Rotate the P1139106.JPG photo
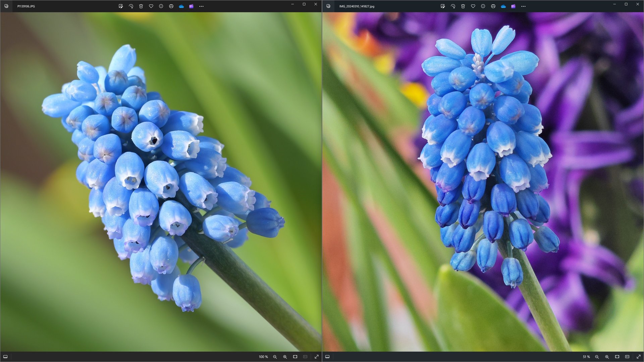This screenshot has width=644, height=362. (x=131, y=6)
